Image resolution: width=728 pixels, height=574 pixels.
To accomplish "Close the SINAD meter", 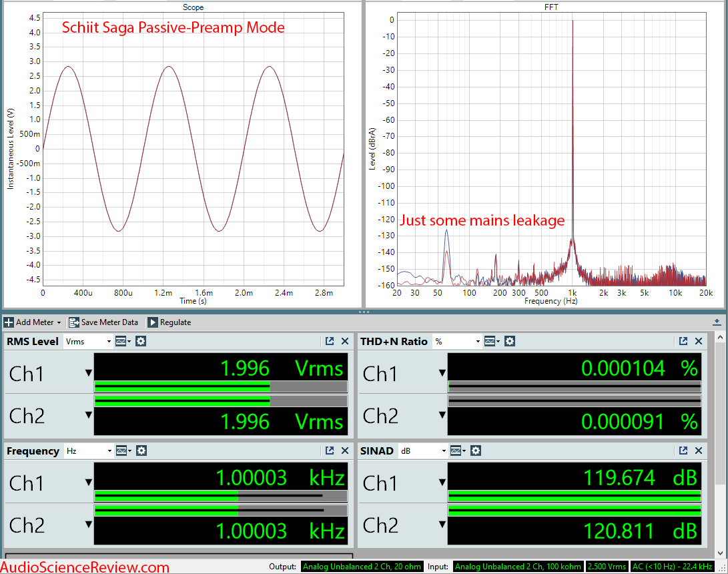I will coord(698,451).
